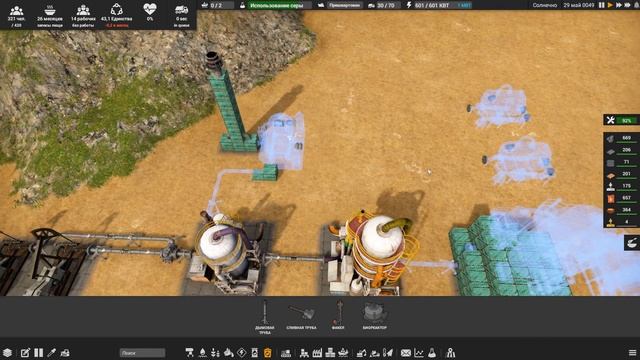Open the excavator mining designation tool

[x=362, y=353]
